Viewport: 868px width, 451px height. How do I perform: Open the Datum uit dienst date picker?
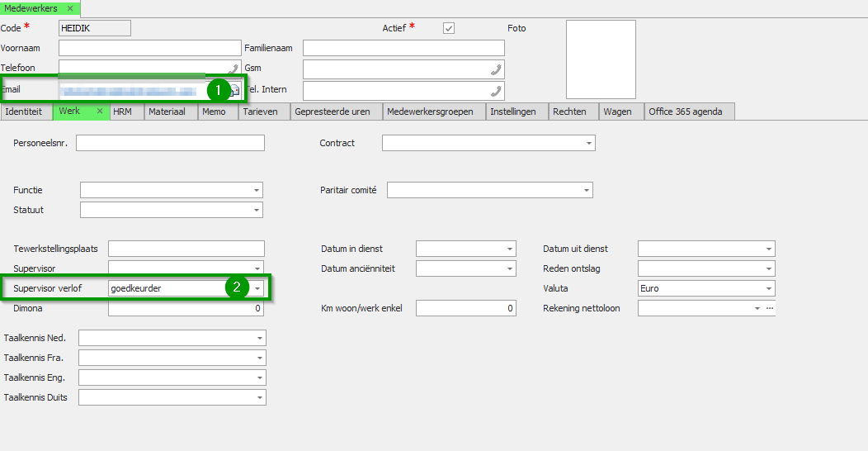tap(768, 249)
